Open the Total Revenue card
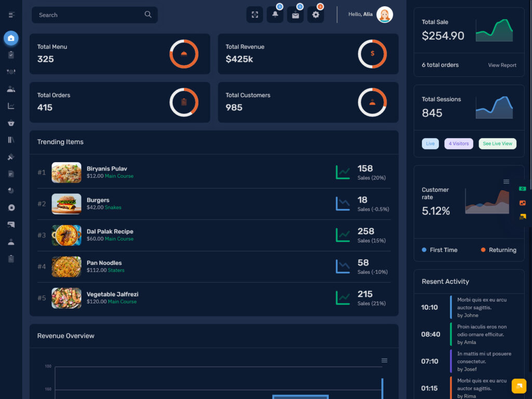 click(308, 54)
